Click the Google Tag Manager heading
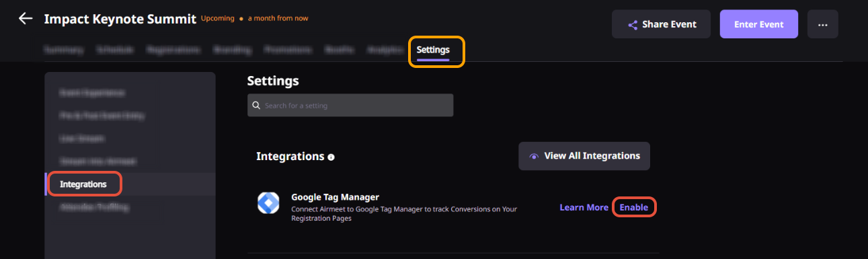868x259 pixels. click(335, 197)
